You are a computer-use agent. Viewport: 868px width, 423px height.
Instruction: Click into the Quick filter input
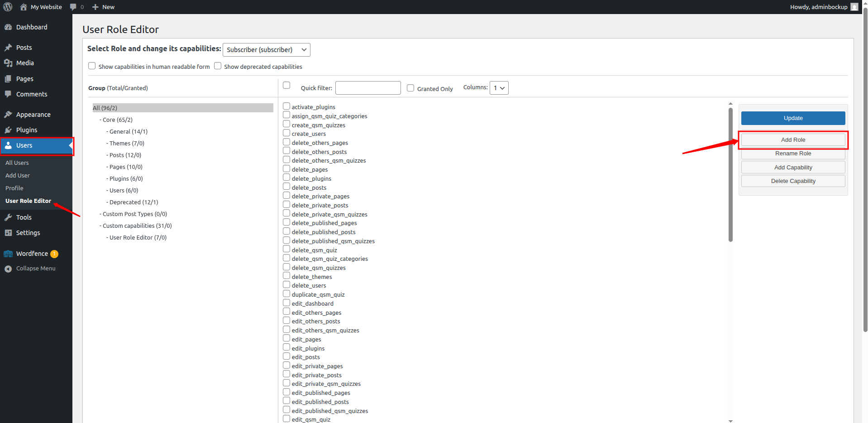click(x=368, y=88)
